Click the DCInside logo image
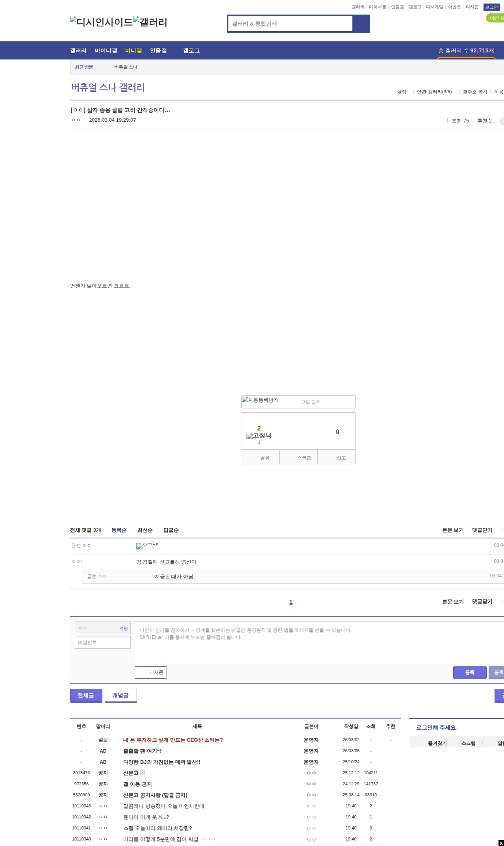Viewport: 504px width, 846px height. click(101, 22)
